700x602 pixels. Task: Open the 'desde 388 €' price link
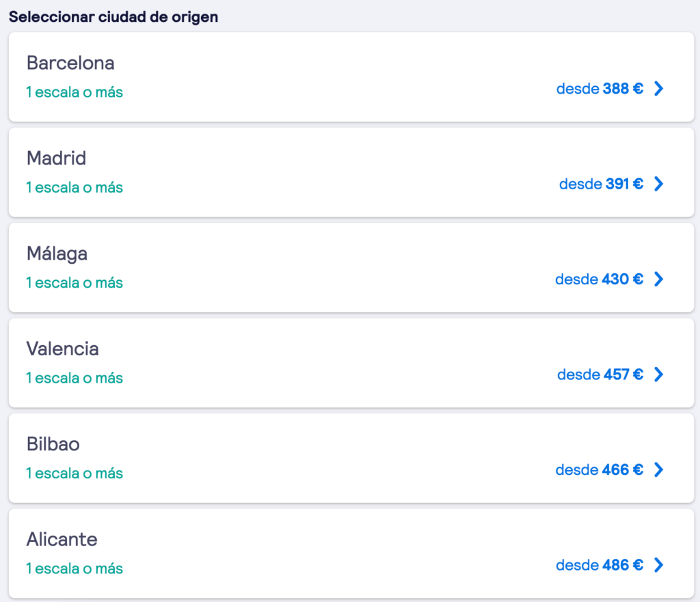point(600,89)
